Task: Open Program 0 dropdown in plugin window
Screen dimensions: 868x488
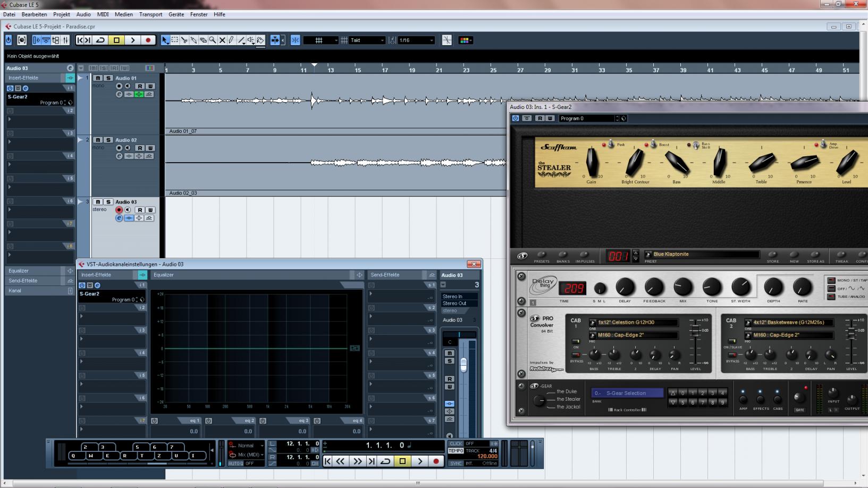Action: [589, 119]
